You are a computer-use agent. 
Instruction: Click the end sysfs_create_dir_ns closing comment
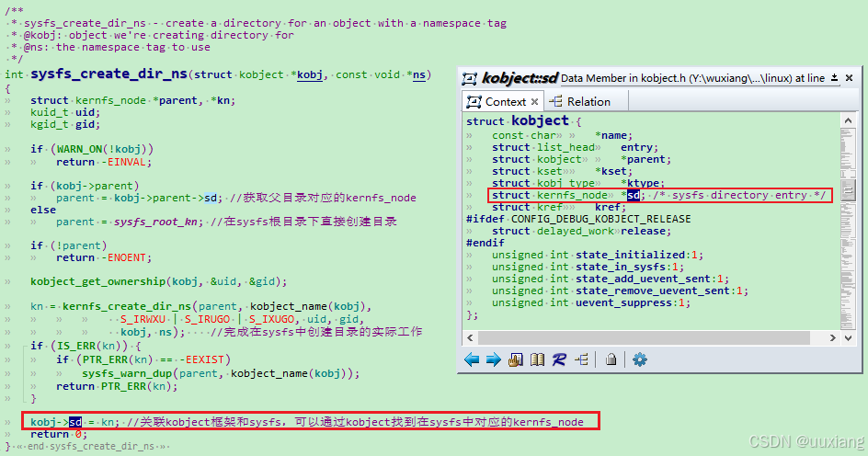tap(91, 446)
